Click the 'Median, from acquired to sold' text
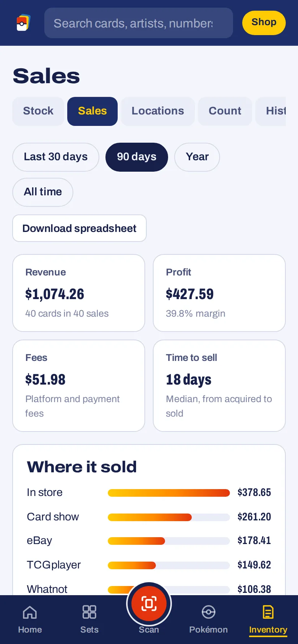Image resolution: width=298 pixels, height=644 pixels. (219, 406)
